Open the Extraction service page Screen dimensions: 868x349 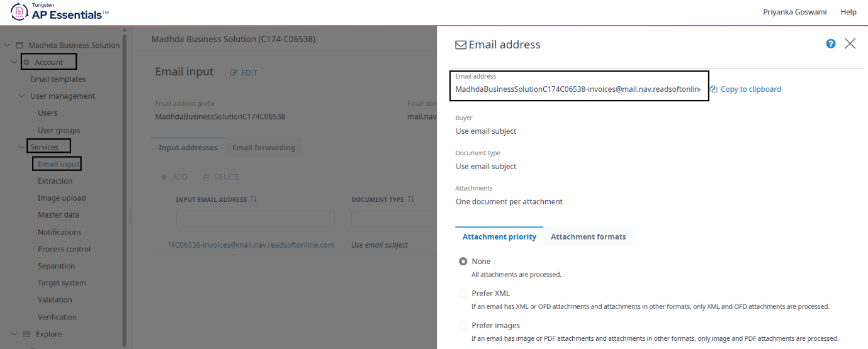(x=55, y=181)
